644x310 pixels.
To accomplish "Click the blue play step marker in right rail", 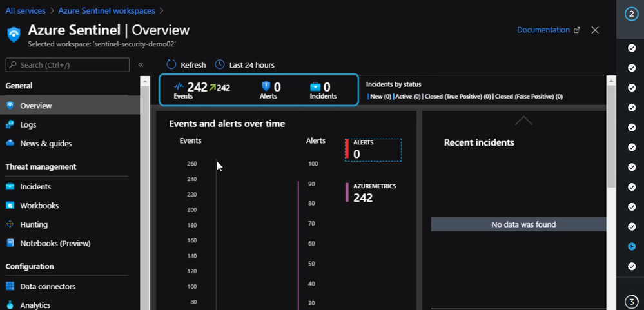I will [632, 246].
